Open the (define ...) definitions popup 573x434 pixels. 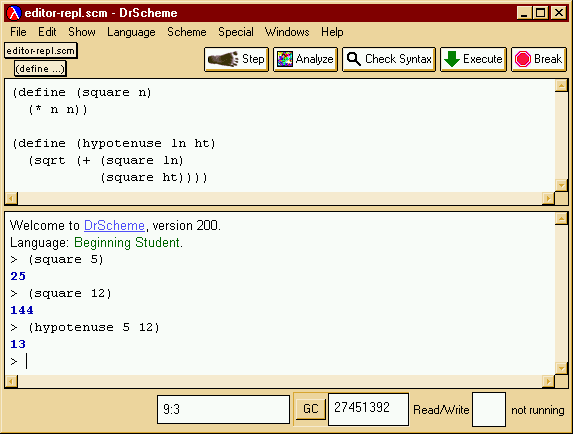pyautogui.click(x=40, y=69)
